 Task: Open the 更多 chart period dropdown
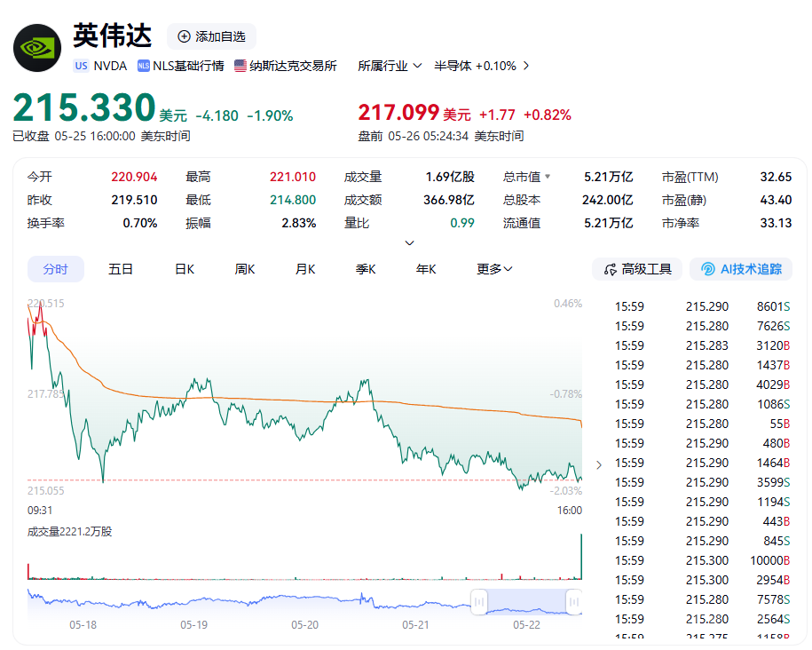click(494, 269)
